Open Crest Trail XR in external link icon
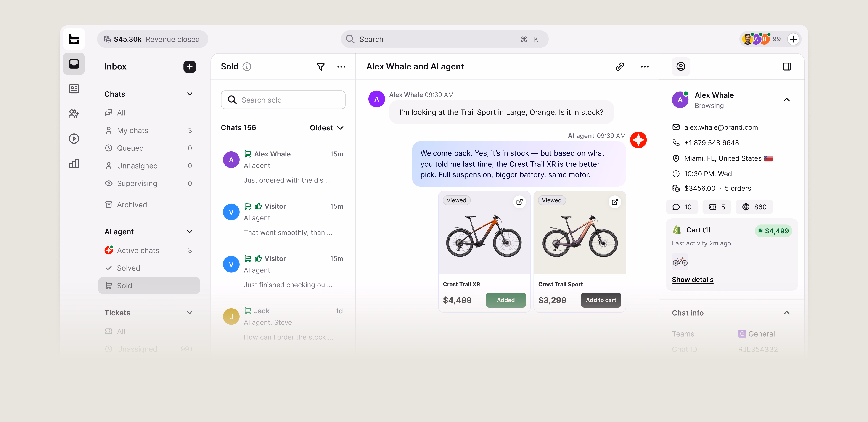868x422 pixels. pyautogui.click(x=519, y=202)
